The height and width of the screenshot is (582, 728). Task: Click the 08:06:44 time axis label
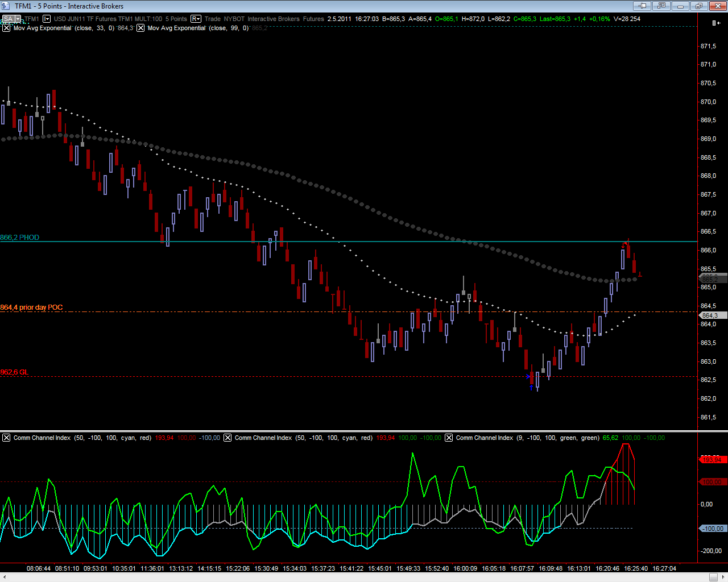[39, 568]
